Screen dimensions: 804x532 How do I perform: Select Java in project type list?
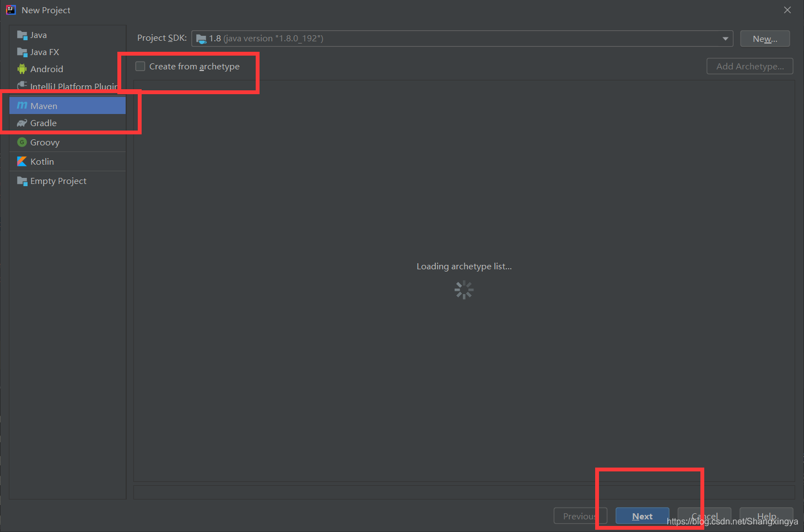[x=68, y=35]
